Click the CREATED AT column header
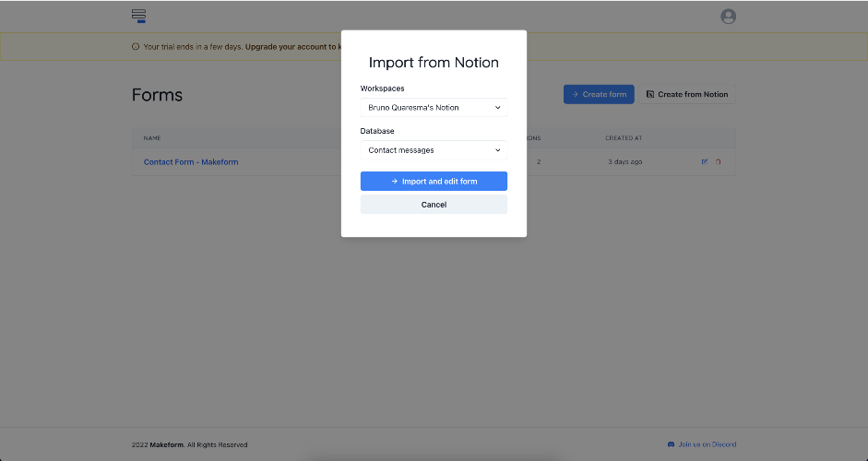868x461 pixels. point(624,138)
